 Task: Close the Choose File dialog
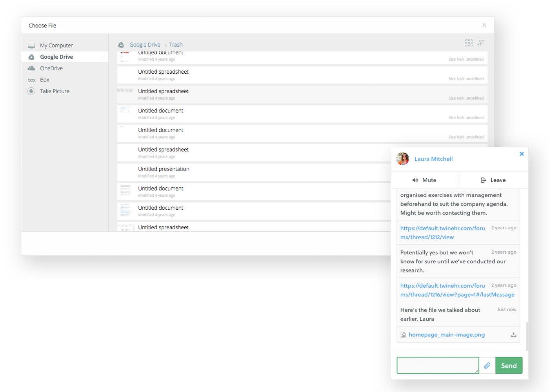(x=484, y=25)
